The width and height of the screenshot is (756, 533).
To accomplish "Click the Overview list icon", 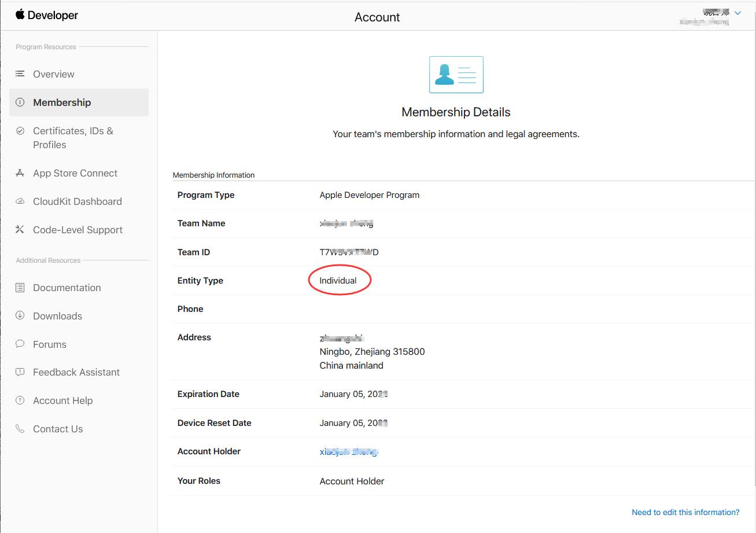I will coord(20,73).
